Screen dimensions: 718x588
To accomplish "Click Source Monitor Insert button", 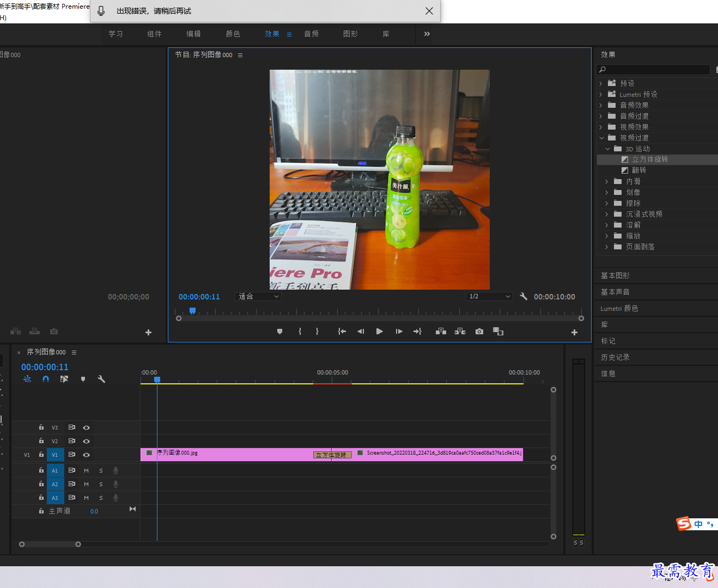I will 16,332.
